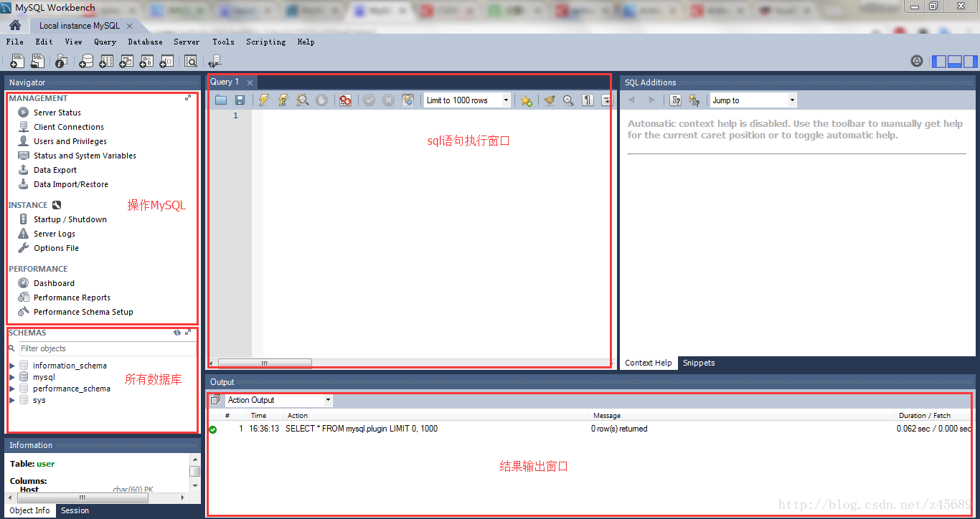
Task: Toggle the bottom output panel visibility
Action: (x=954, y=62)
